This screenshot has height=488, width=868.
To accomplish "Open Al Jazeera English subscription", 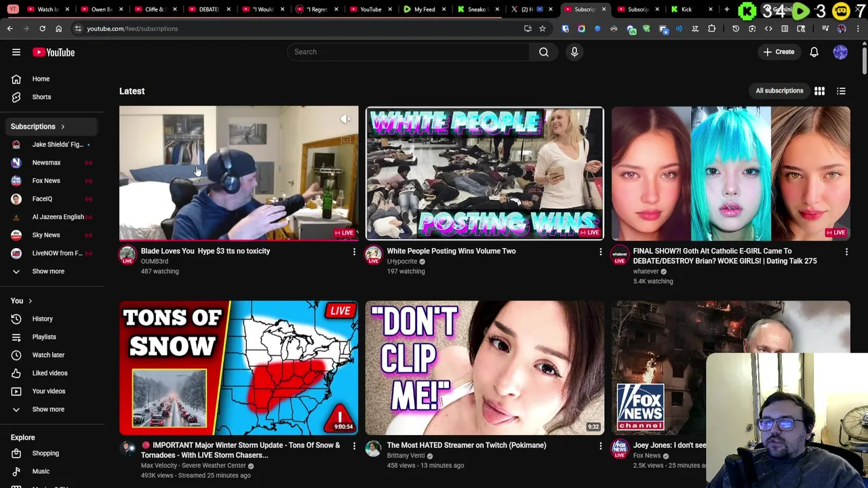I will [52, 217].
